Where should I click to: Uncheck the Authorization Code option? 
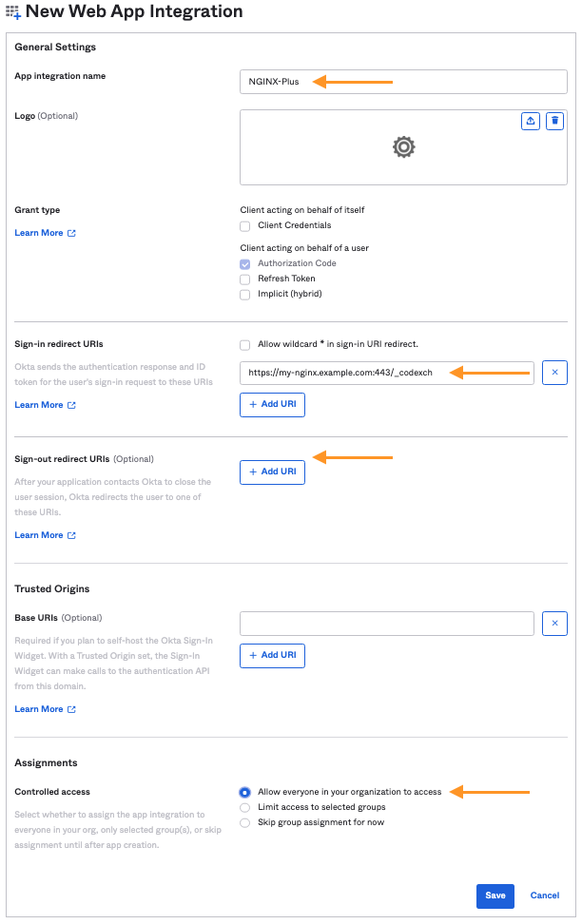click(244, 263)
